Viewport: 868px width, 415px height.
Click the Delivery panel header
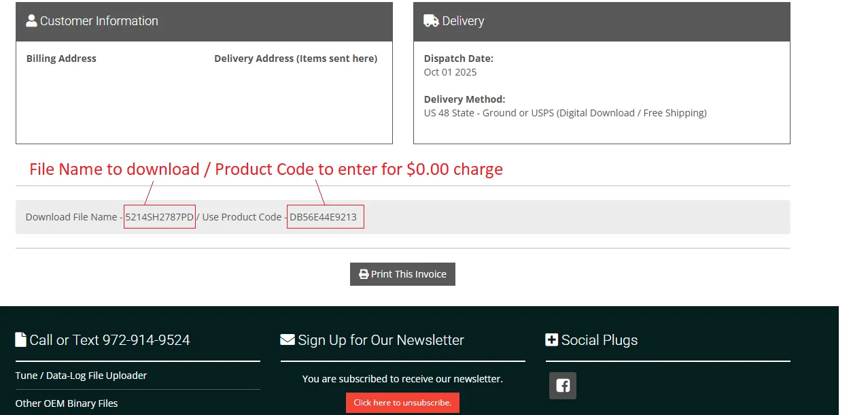click(x=602, y=21)
